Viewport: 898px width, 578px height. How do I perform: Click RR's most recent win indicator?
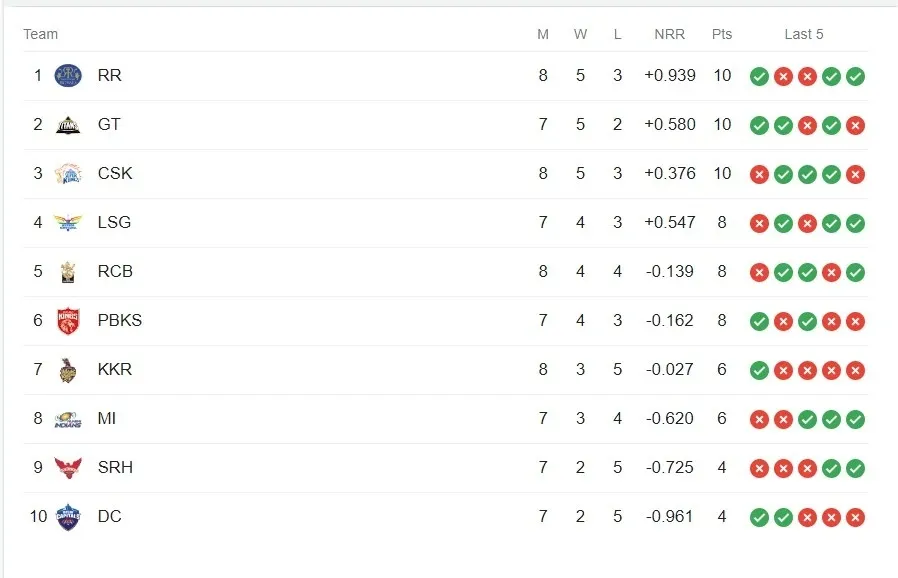point(855,76)
